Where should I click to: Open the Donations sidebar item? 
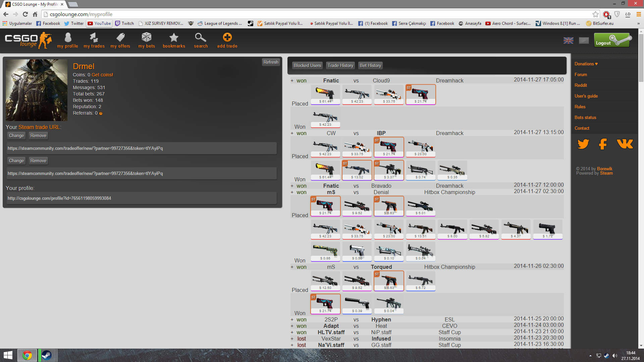(586, 64)
